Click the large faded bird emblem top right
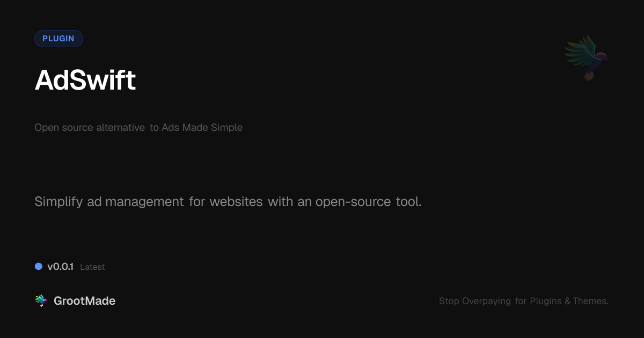Screen dimensions: 644x338 click(x=585, y=57)
